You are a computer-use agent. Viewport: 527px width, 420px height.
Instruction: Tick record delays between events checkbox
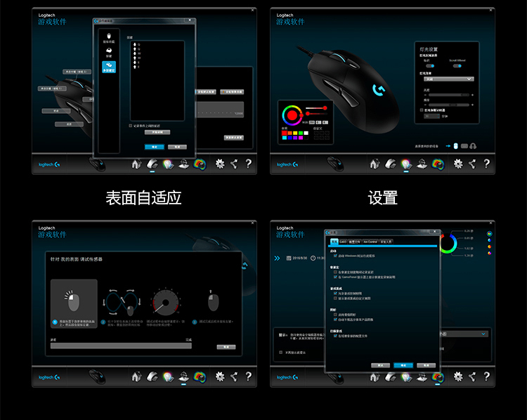coord(131,126)
